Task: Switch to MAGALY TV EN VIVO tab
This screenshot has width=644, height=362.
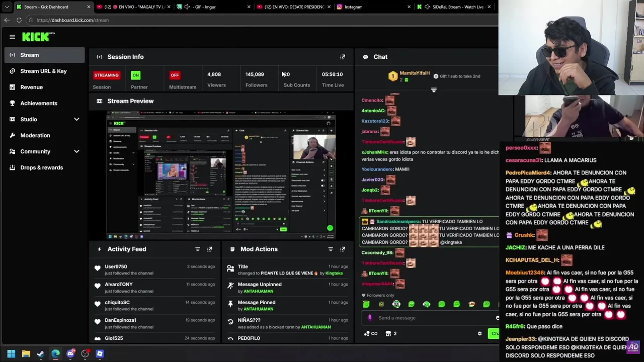Action: pyautogui.click(x=133, y=7)
